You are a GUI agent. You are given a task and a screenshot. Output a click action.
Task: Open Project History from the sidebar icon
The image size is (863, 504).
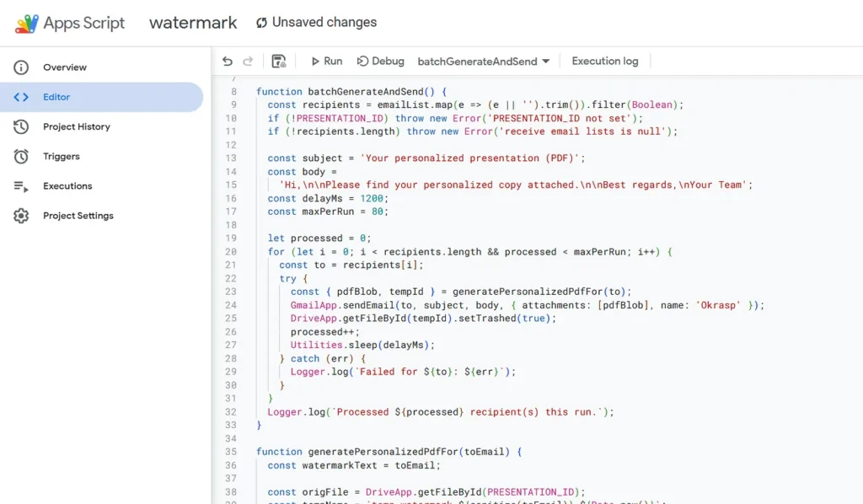point(19,126)
